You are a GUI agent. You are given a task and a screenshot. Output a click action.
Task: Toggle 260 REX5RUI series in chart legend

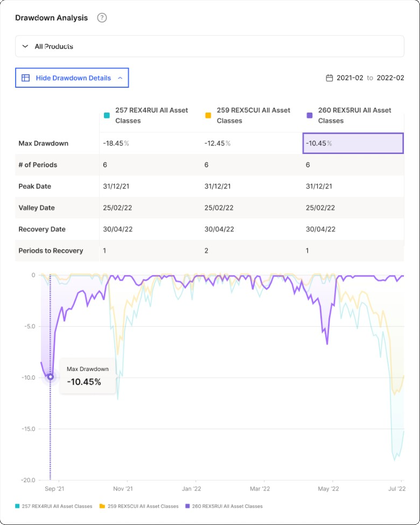click(224, 506)
